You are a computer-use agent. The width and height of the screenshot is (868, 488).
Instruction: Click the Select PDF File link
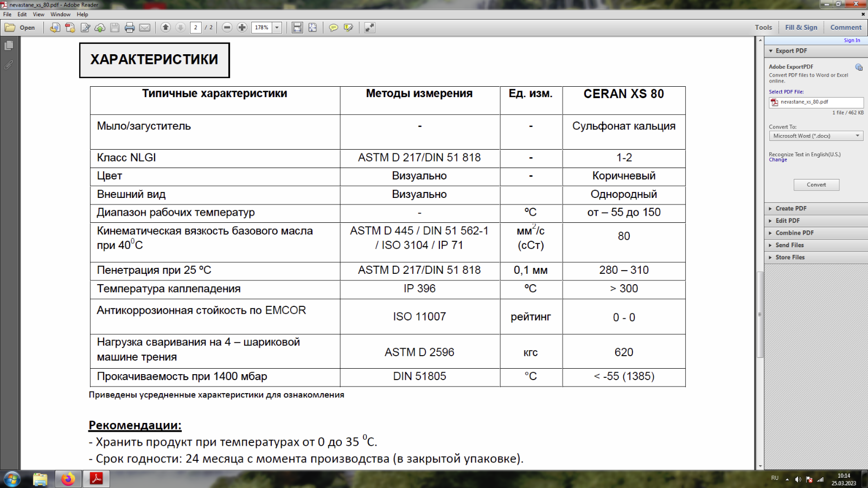(786, 92)
